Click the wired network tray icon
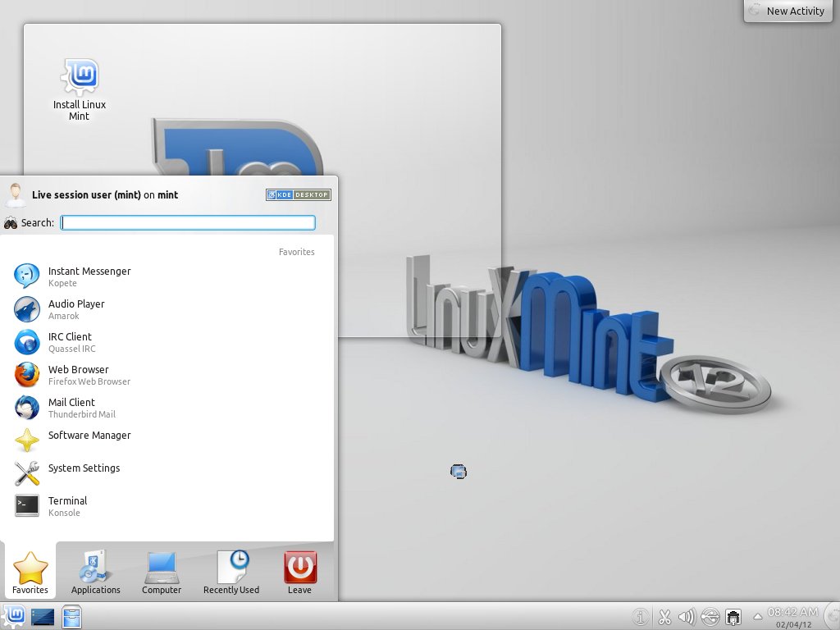 pos(733,617)
